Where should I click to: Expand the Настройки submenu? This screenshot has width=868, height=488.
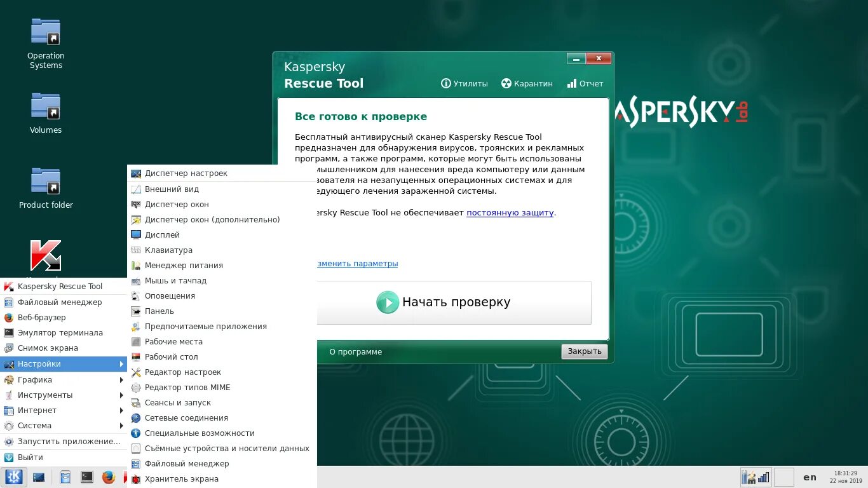tap(64, 364)
